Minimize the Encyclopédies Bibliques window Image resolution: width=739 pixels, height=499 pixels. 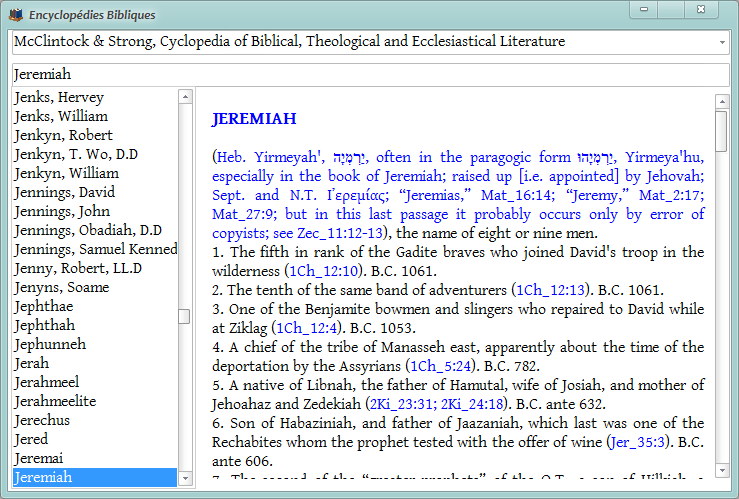click(644, 9)
